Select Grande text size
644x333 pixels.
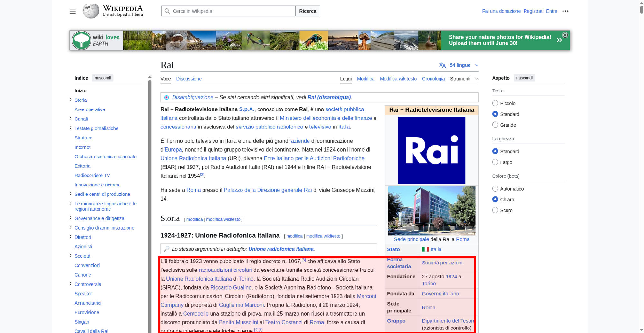pyautogui.click(x=495, y=125)
